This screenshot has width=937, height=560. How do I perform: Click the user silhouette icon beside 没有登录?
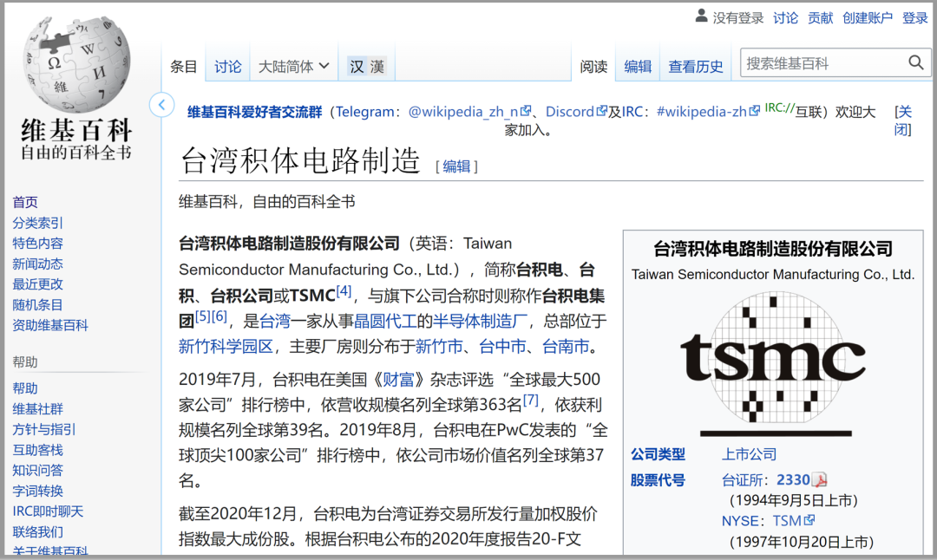pyautogui.click(x=702, y=16)
